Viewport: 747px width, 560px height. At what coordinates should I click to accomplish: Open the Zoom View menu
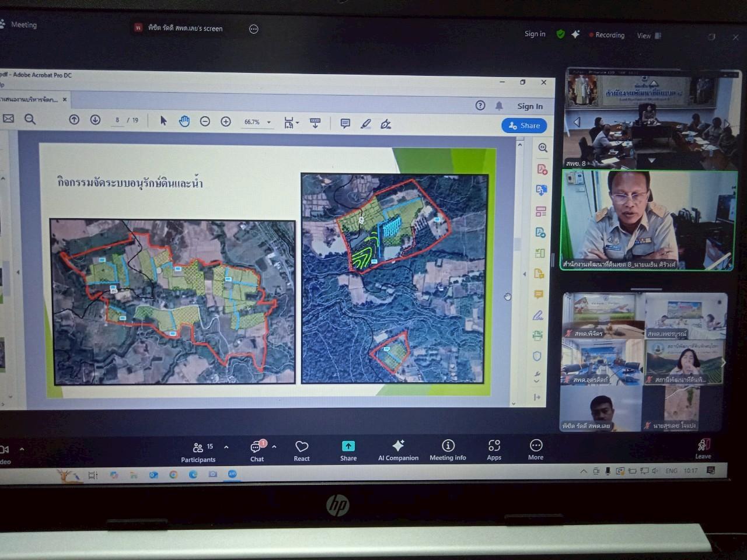click(648, 36)
